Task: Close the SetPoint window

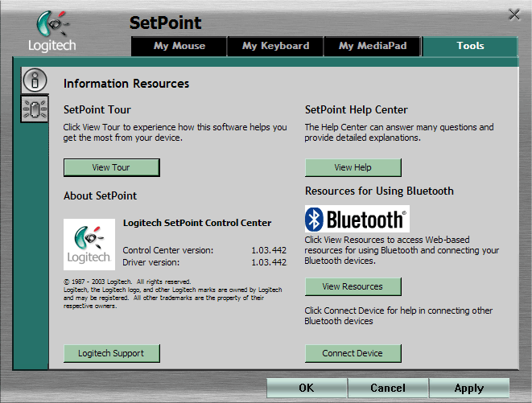Action: (514, 14)
